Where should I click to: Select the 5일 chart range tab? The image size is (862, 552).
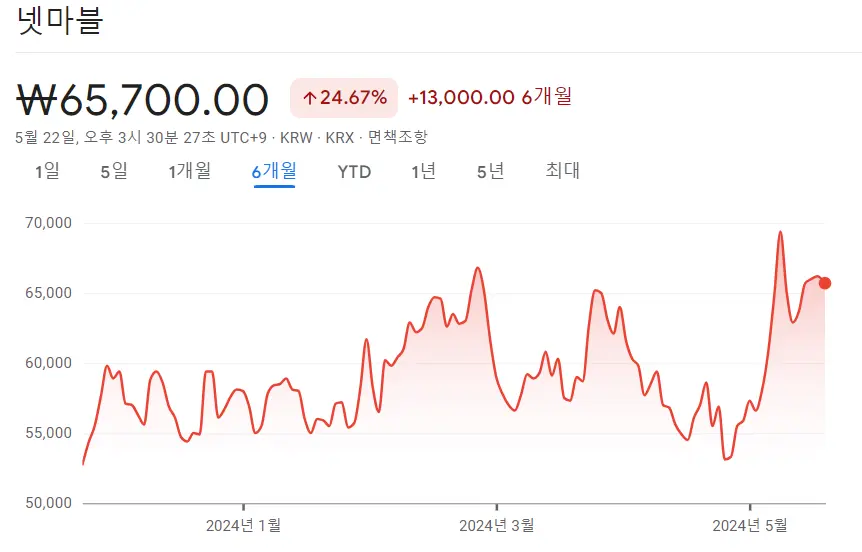(x=114, y=171)
